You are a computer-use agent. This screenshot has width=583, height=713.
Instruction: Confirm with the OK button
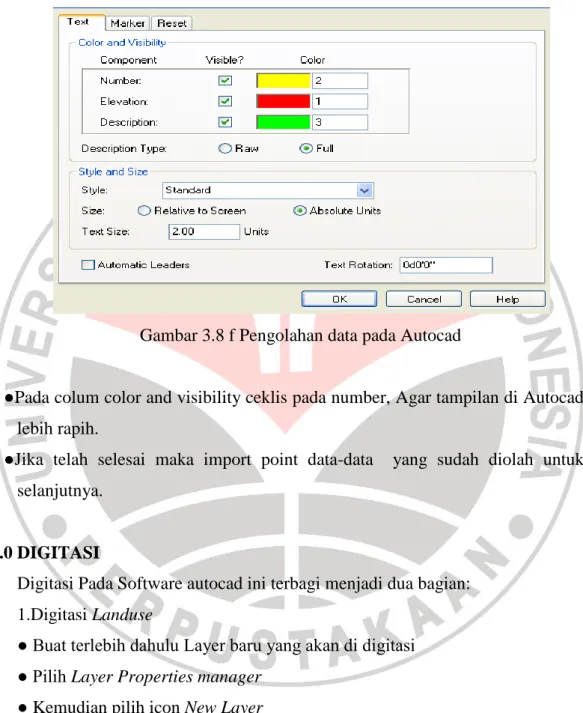click(339, 299)
